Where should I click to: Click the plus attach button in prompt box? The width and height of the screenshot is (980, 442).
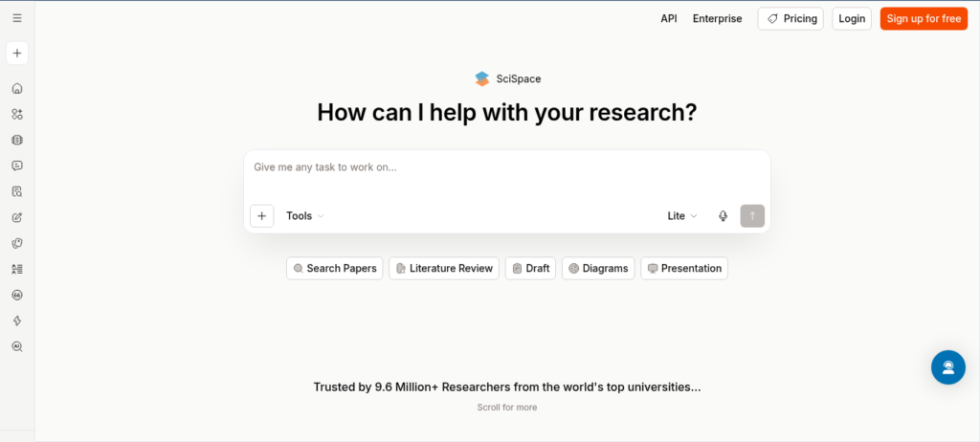[262, 216]
